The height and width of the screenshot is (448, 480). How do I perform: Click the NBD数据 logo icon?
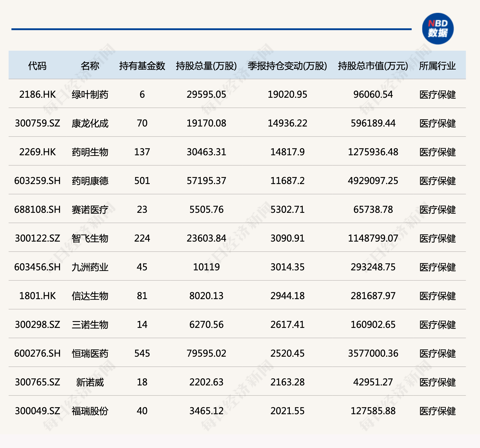(437, 29)
